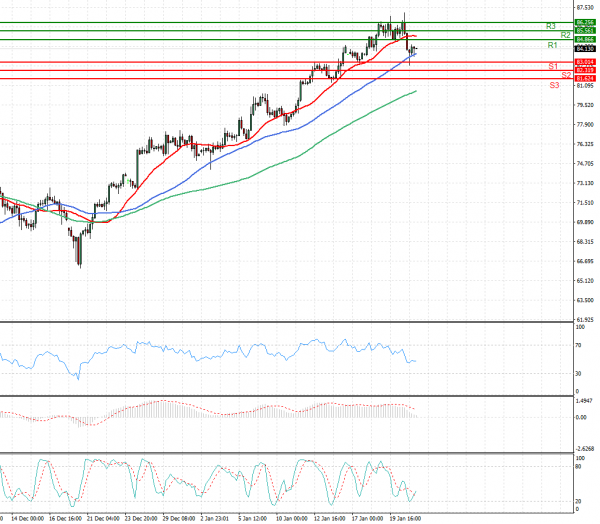
Task: Click the 77.900 price axis value
Action: (585, 124)
